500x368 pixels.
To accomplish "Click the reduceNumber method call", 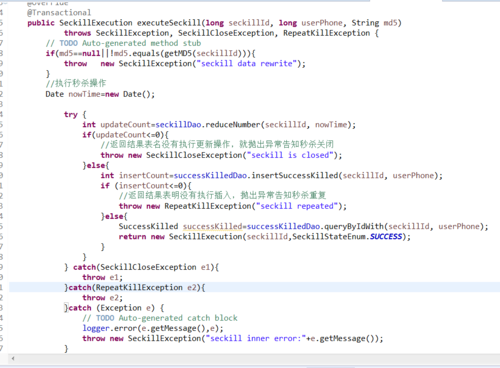I will [x=233, y=125].
